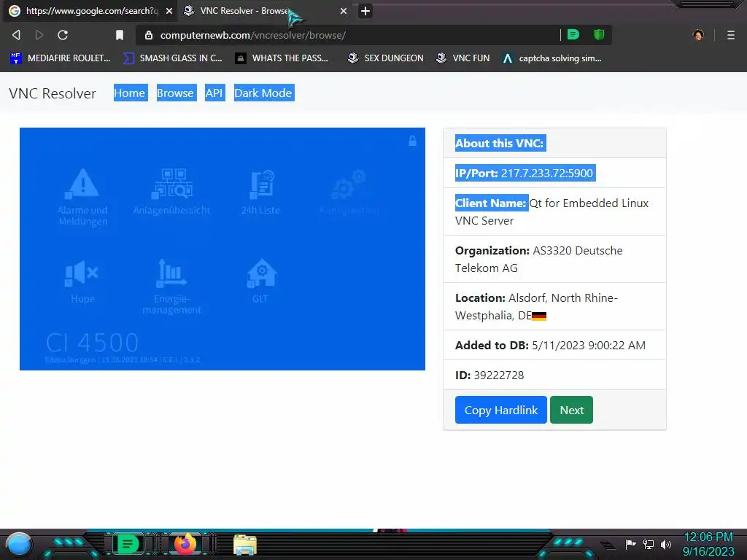Image resolution: width=747 pixels, height=560 pixels.
Task: Open the browser hamburger menu
Action: click(731, 35)
